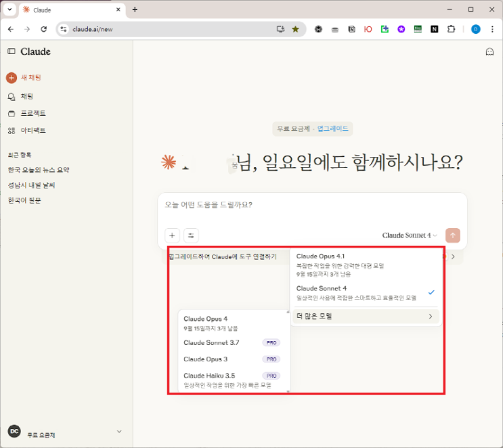Expand the account menu chevron at sidebar bottom

(x=119, y=432)
